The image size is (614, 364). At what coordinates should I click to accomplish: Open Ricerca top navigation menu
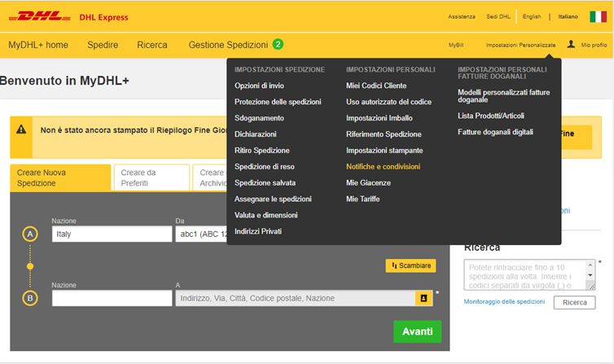click(x=152, y=45)
